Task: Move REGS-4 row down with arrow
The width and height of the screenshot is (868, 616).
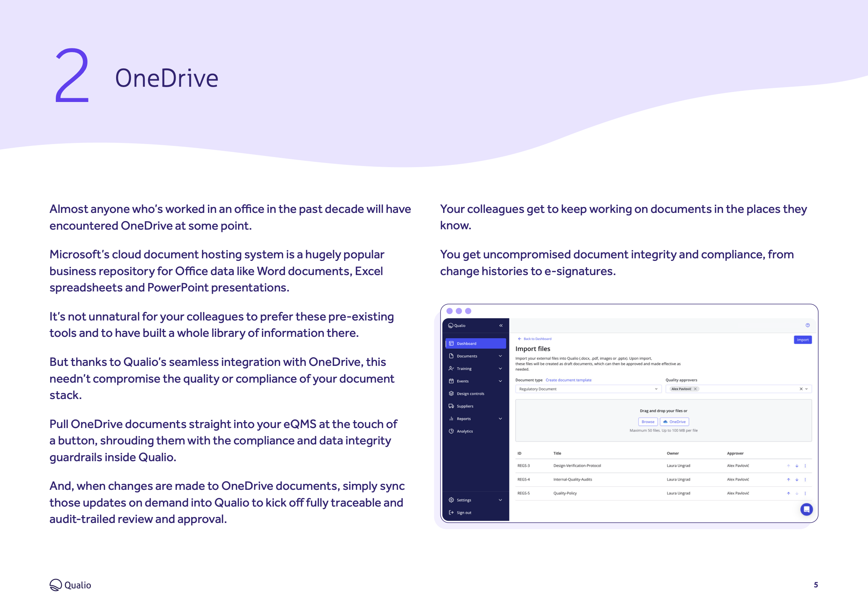Action: 797,480
